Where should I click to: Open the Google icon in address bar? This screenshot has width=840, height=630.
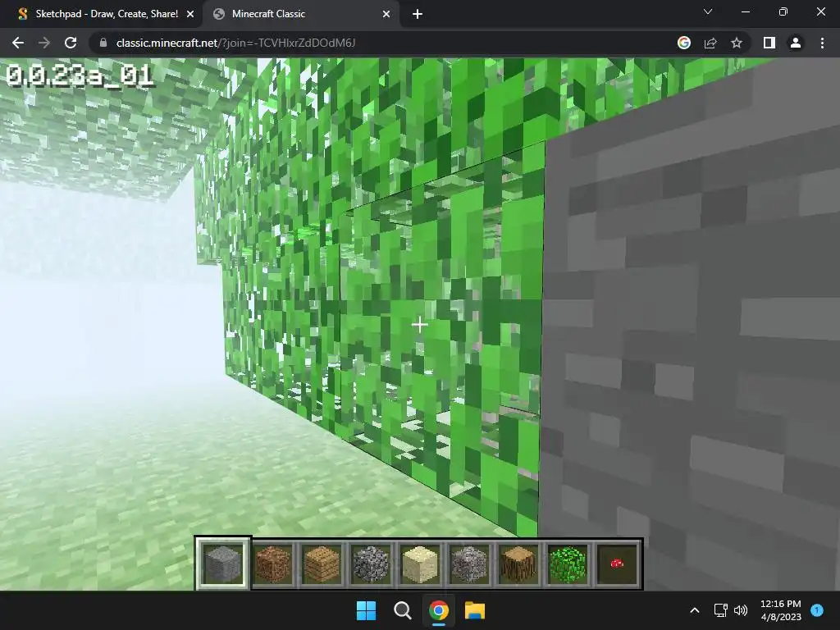(684, 43)
